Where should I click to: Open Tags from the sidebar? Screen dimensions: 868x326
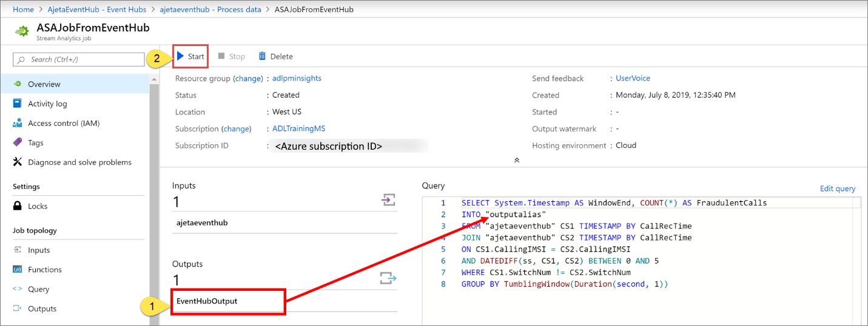coord(36,142)
